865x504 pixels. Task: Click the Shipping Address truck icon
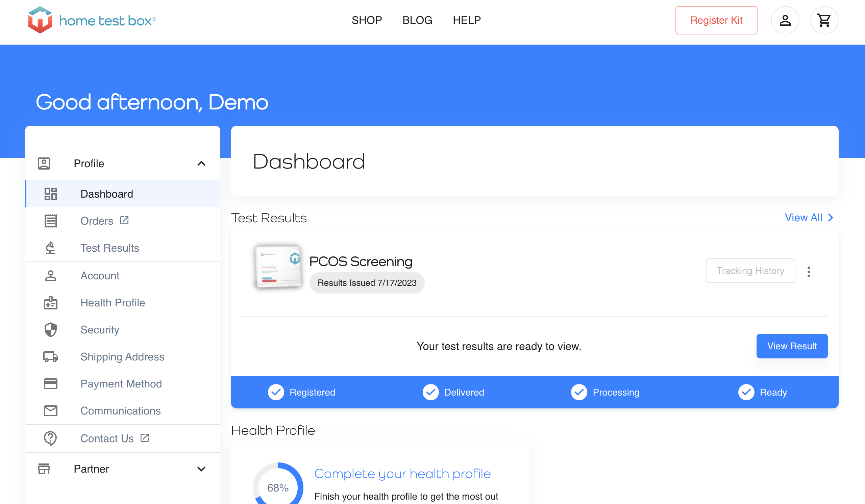50,357
